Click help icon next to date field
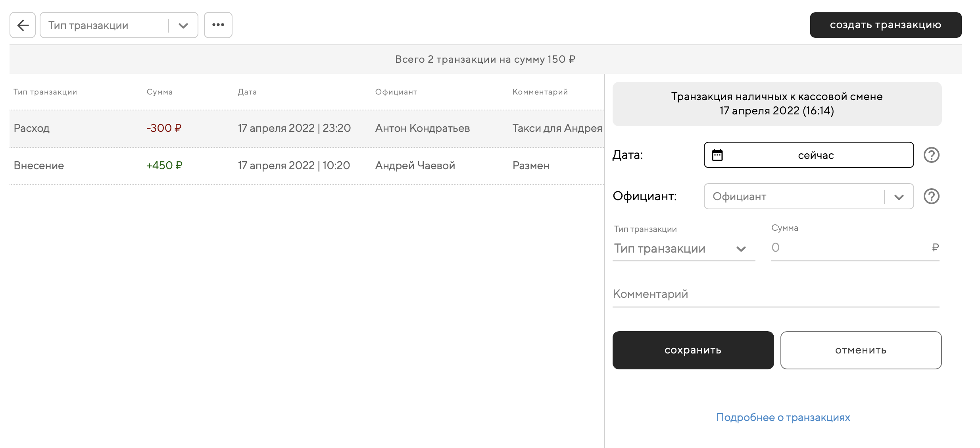 931,155
